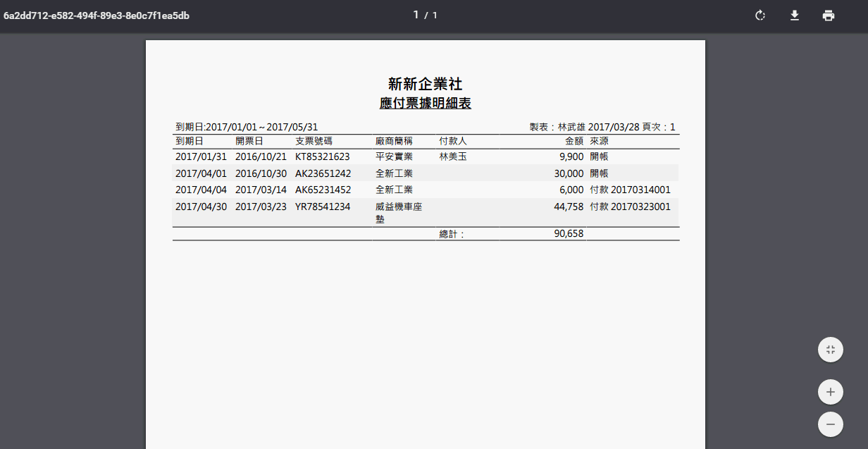Click check number YR78541234
868x449 pixels.
[323, 207]
